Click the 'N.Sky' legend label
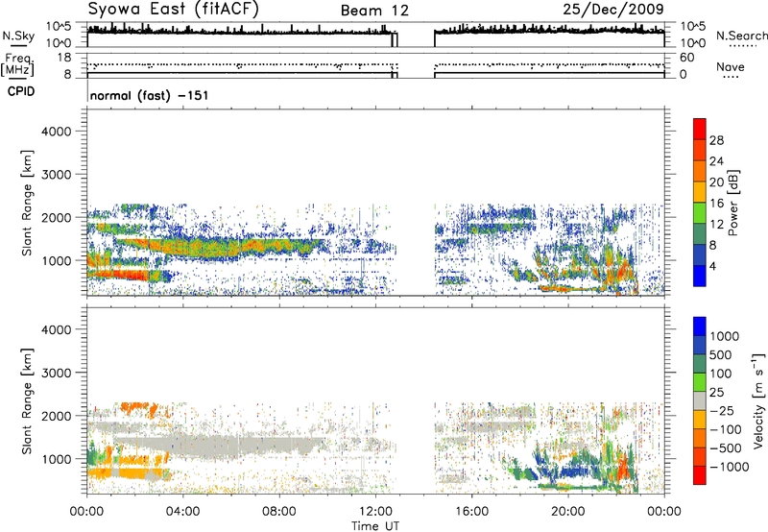This screenshot has width=768, height=532. (x=18, y=36)
